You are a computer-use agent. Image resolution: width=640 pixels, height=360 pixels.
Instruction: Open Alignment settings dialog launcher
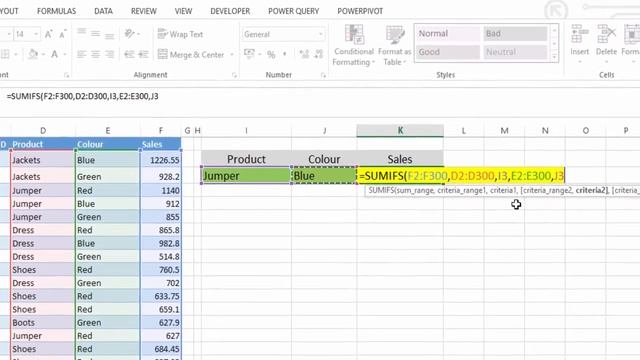coord(234,75)
